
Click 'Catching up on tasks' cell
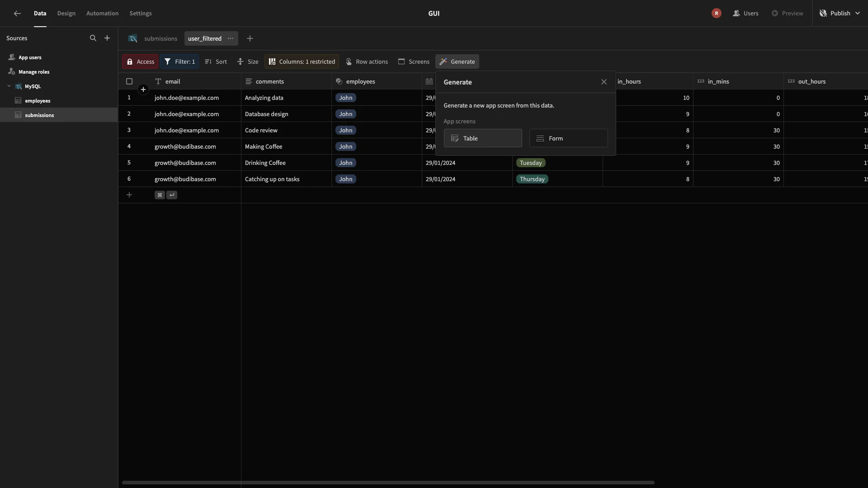pos(286,179)
